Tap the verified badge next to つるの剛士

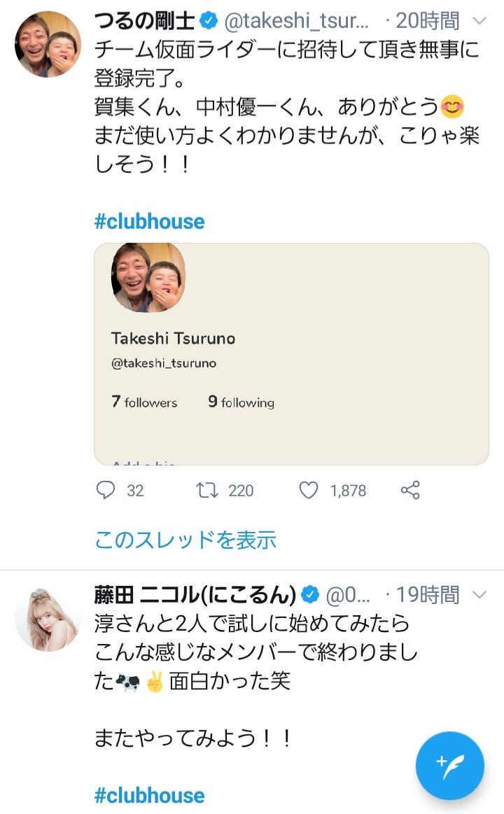[x=209, y=21]
